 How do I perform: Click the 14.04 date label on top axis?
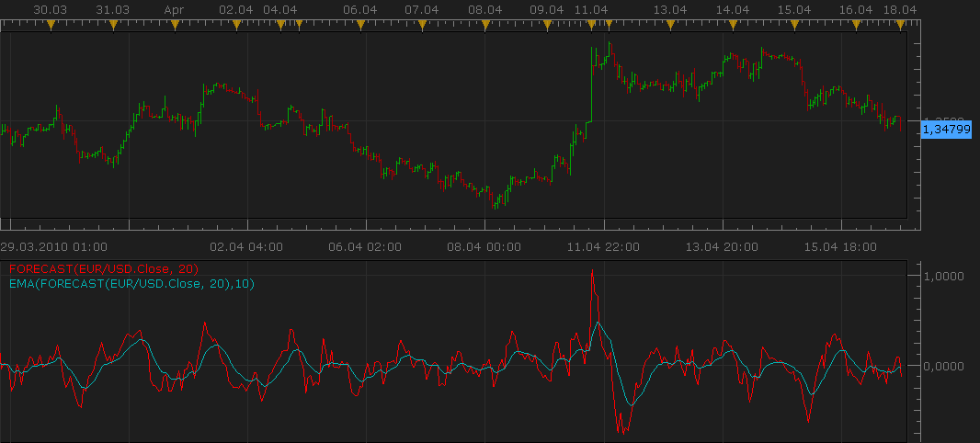[733, 10]
